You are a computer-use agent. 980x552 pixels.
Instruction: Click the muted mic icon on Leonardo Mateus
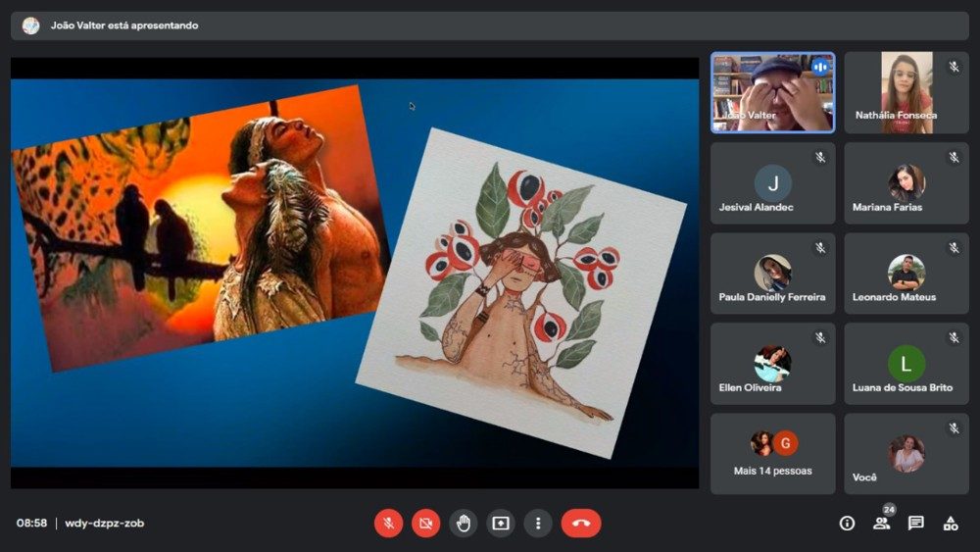point(954,247)
